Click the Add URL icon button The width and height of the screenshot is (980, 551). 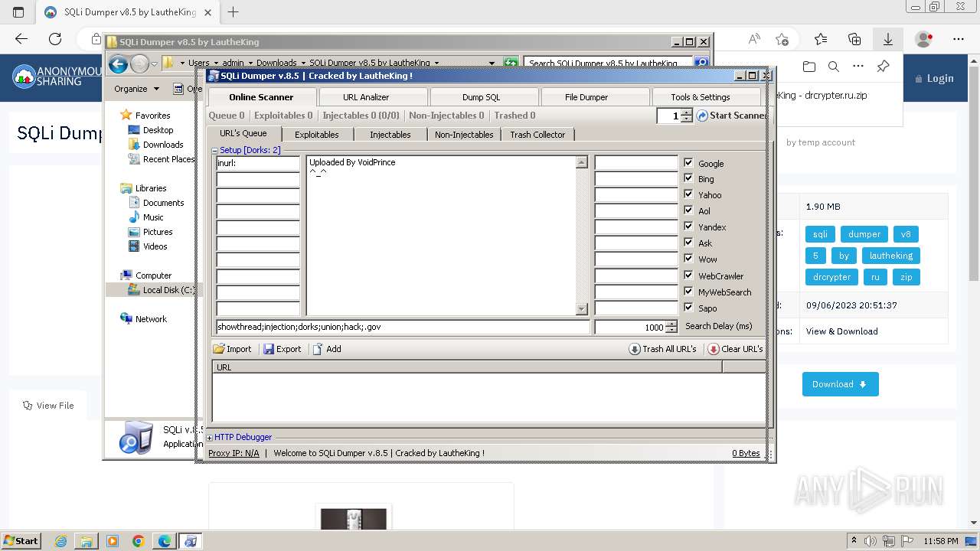[318, 349]
